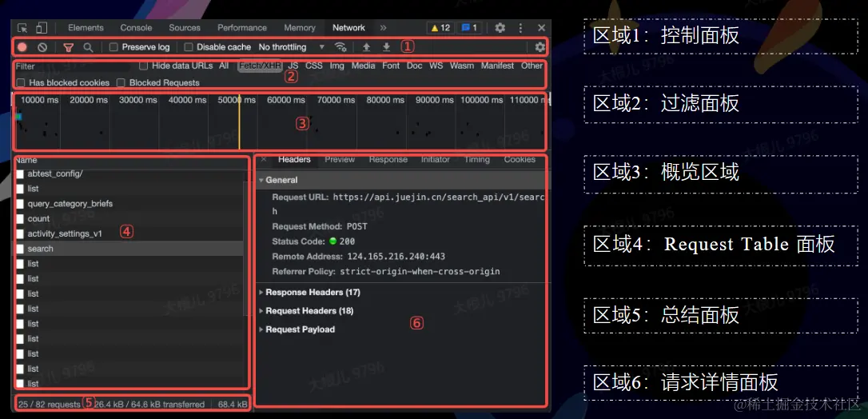The width and height of the screenshot is (868, 419).
Task: Enable Disable cache checkbox
Action: pyautogui.click(x=188, y=47)
